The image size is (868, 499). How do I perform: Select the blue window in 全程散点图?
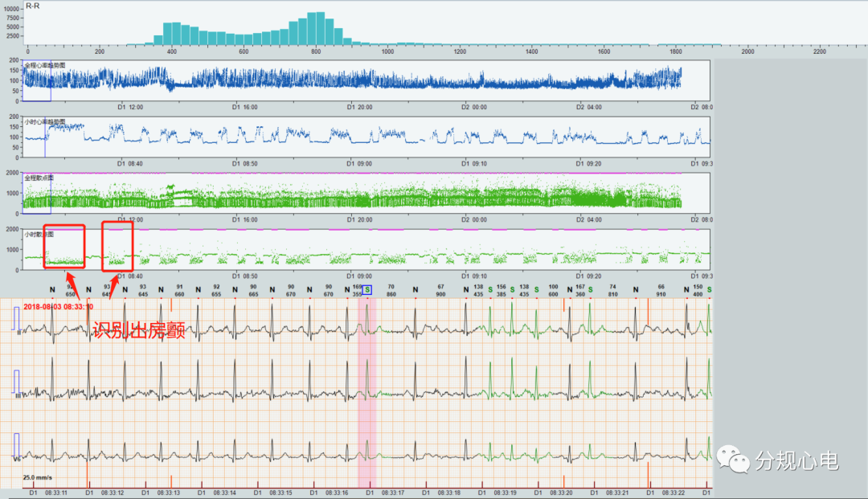36,193
